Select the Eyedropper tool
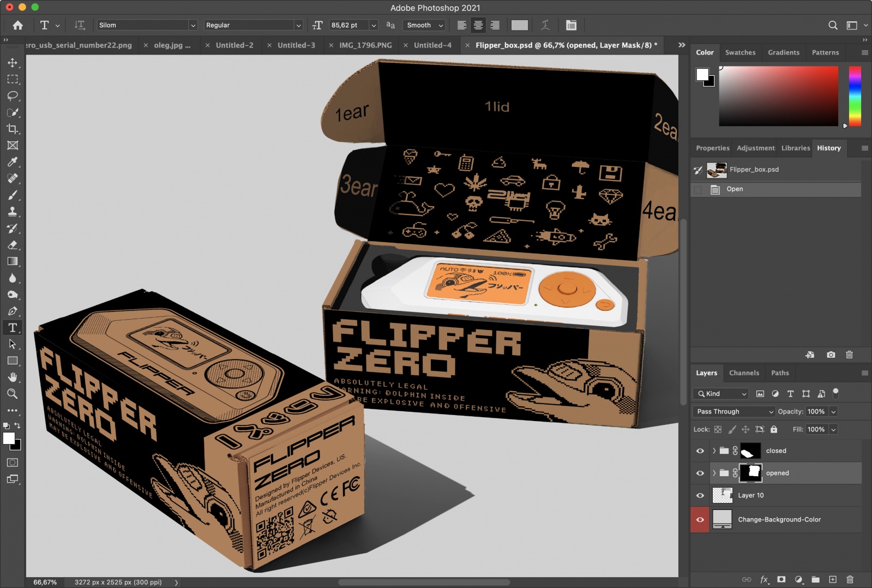 tap(13, 162)
